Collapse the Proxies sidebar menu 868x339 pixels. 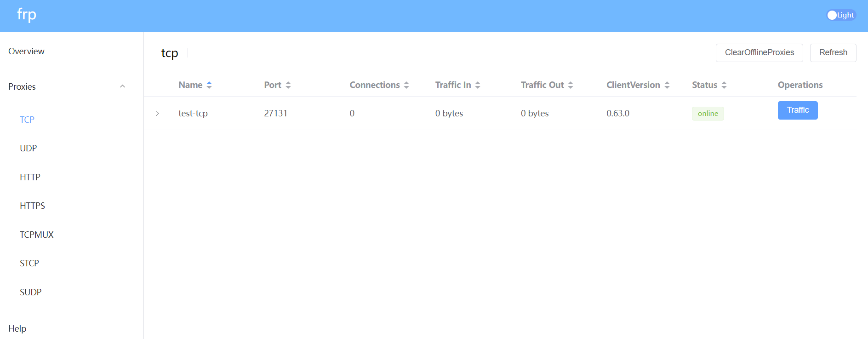122,86
